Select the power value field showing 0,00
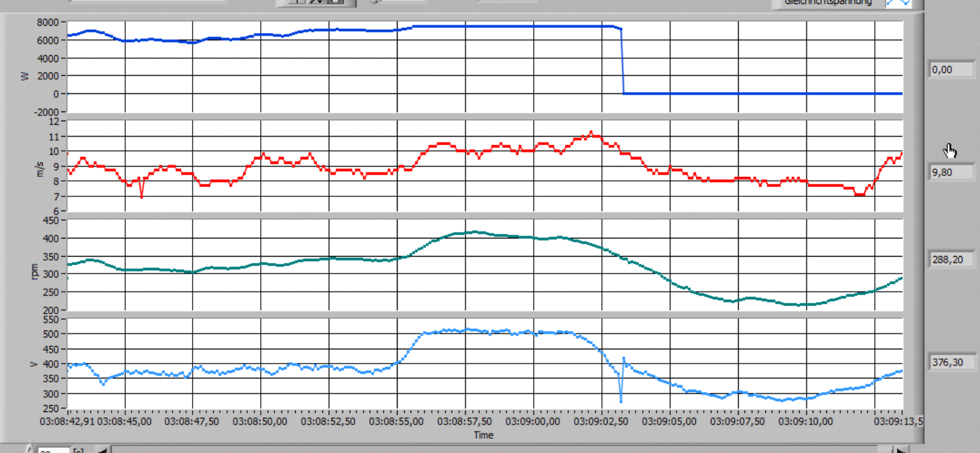Screen dimensions: 980x453 point(951,70)
